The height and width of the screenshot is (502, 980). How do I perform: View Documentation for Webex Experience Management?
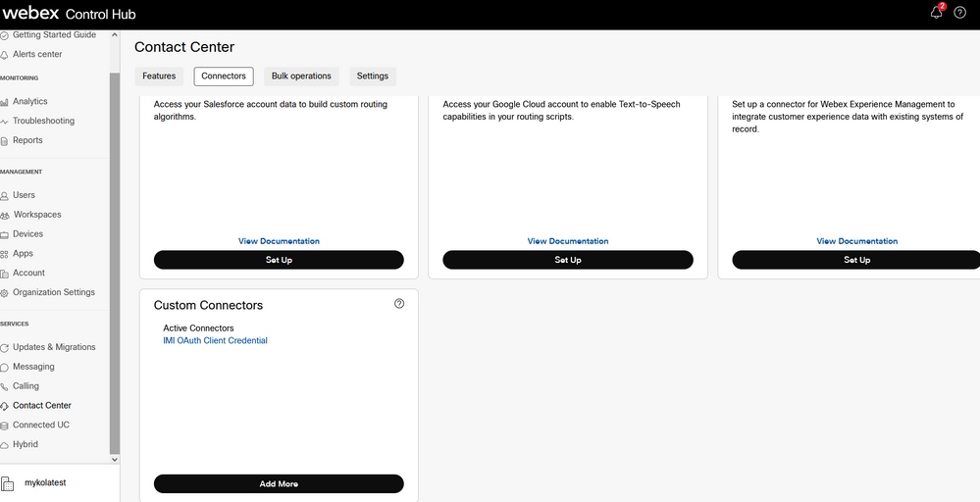(856, 241)
